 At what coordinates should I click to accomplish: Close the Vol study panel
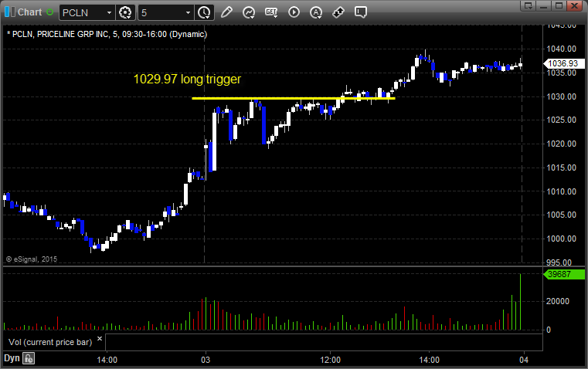coord(100,339)
